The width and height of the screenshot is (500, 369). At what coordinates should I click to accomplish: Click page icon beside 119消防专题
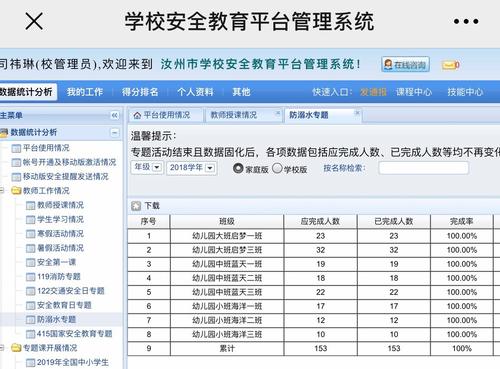(x=30, y=277)
